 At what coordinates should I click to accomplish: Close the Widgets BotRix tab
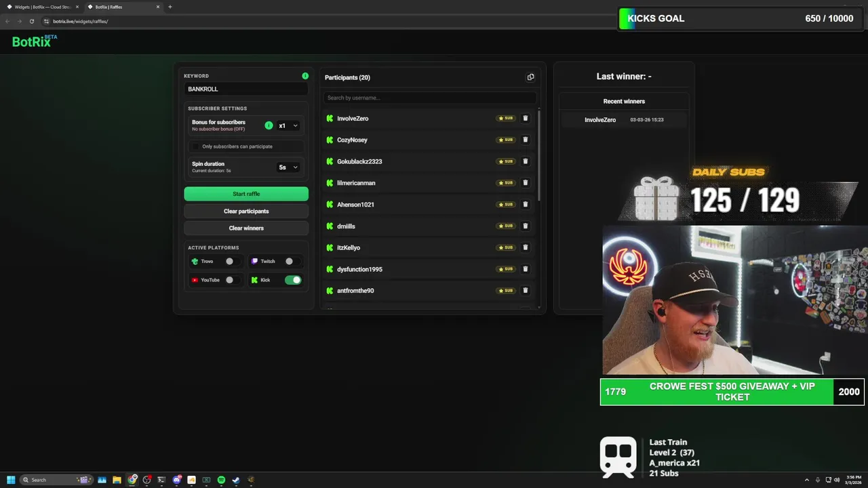pos(77,7)
